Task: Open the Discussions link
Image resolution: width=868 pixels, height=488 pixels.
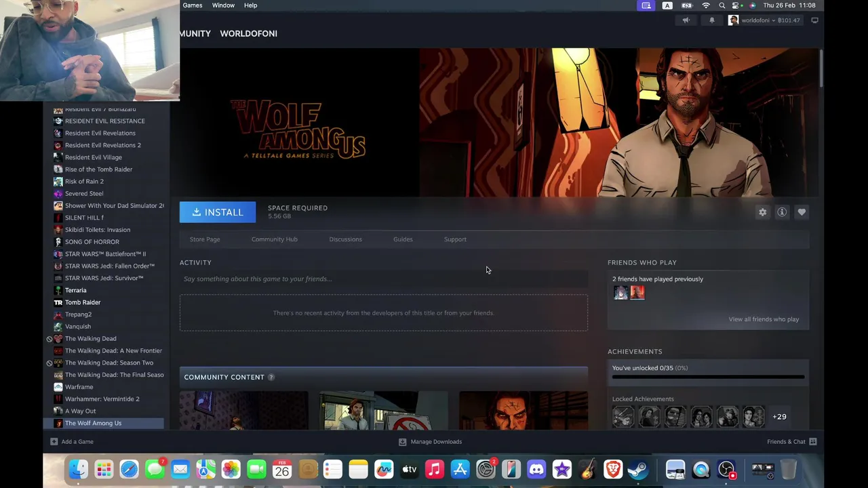Action: [x=345, y=239]
